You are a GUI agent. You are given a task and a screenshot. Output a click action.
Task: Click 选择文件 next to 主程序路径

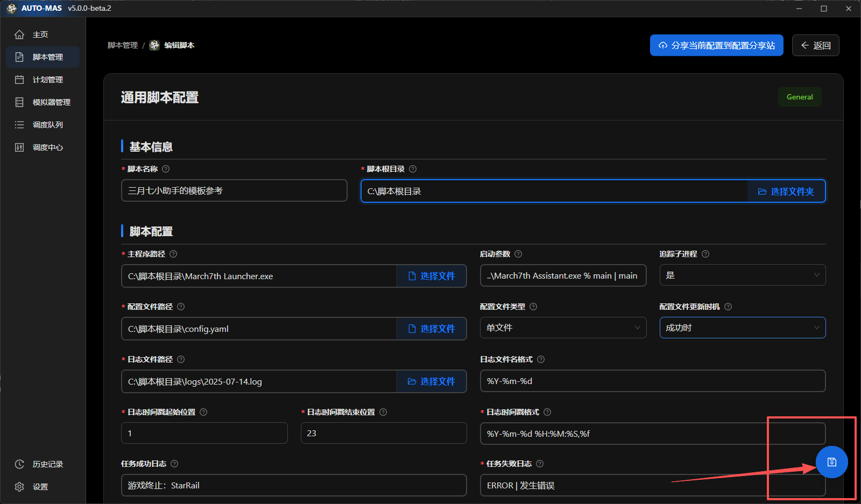(432, 276)
